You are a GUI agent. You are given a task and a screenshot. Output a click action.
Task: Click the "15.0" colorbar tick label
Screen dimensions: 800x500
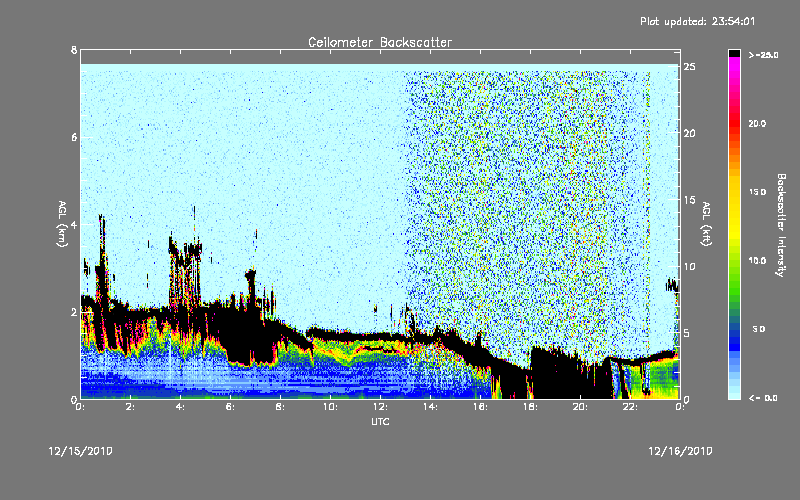point(757,192)
